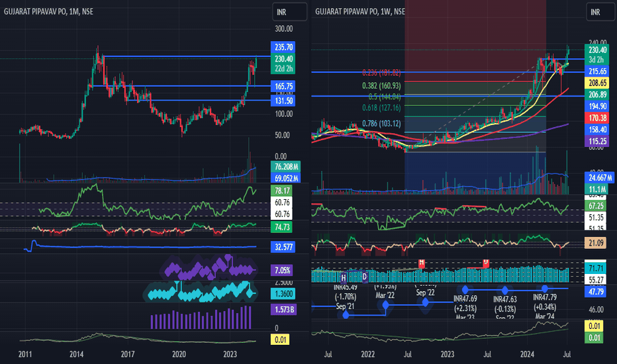The height and width of the screenshot is (364, 617).
Task: Click the 32.577 indicator value label
Action: pos(283,247)
